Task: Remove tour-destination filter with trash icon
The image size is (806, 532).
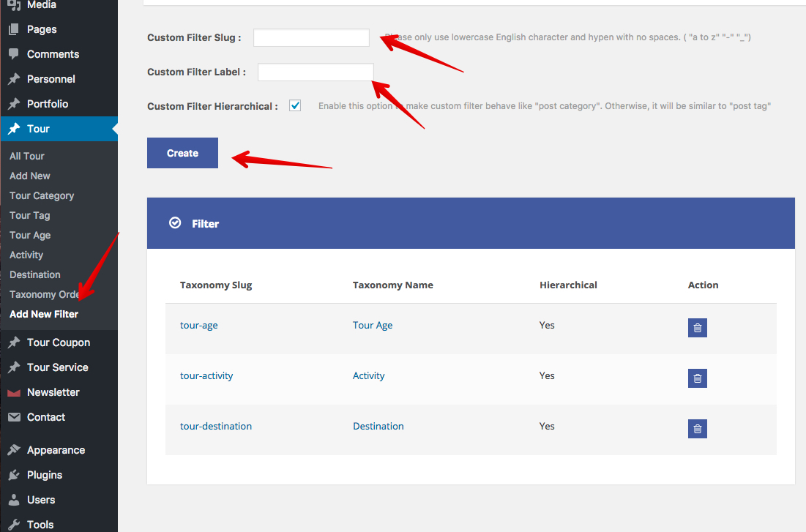Action: [697, 429]
